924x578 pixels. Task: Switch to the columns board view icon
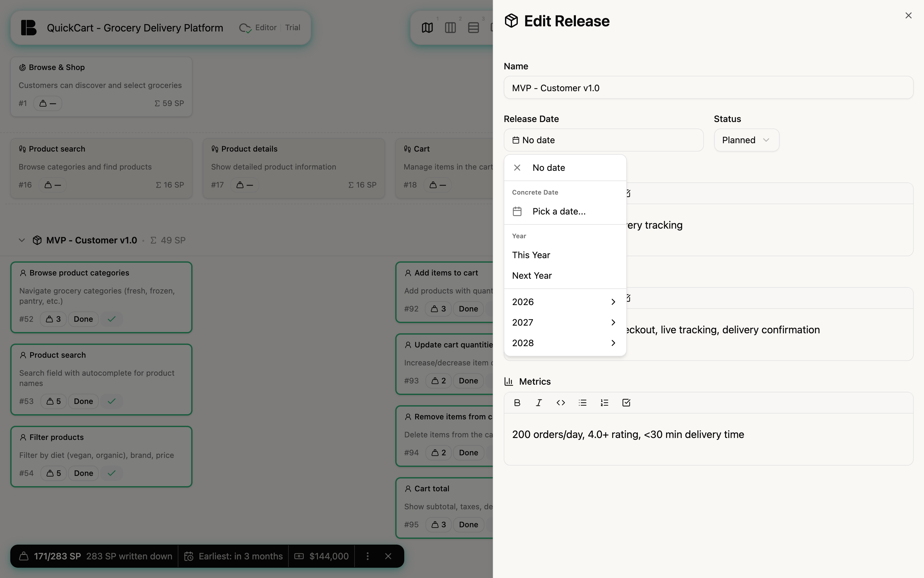(x=450, y=28)
